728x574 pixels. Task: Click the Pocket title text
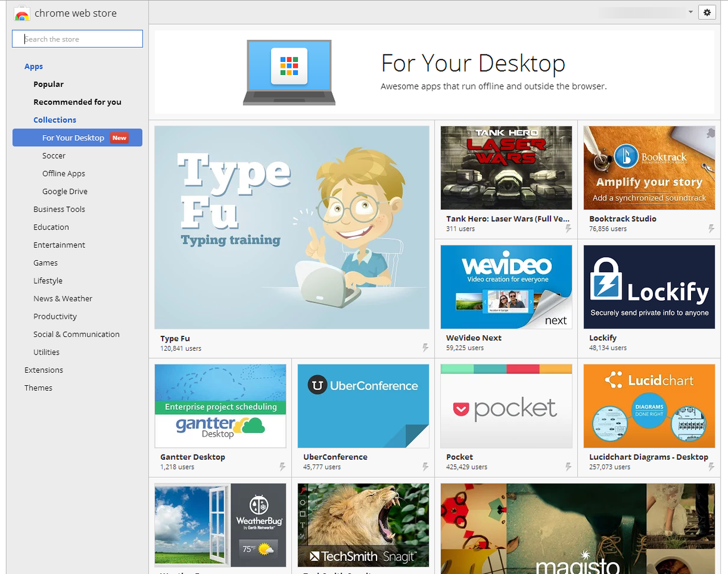(460, 457)
